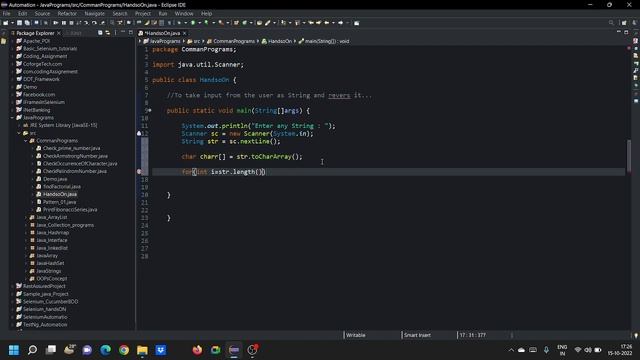Click the Save All toolbar icon
This screenshot has width=640, height=360.
27,23
